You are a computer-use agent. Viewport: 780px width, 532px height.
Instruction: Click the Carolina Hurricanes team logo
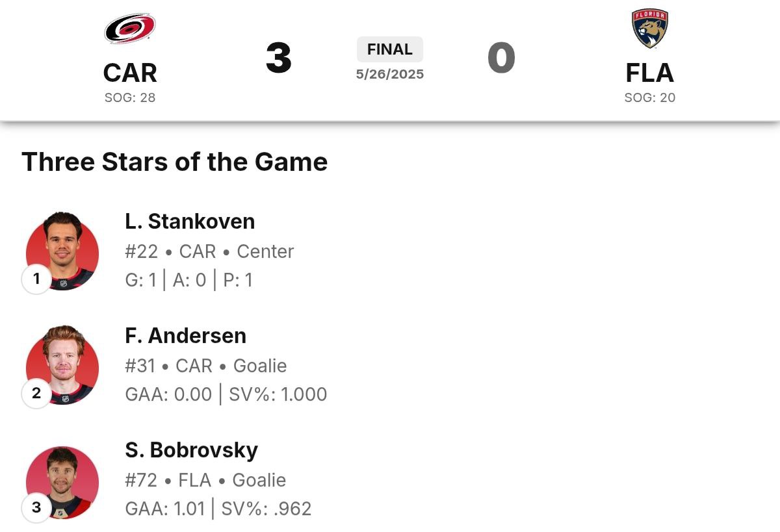click(x=130, y=29)
